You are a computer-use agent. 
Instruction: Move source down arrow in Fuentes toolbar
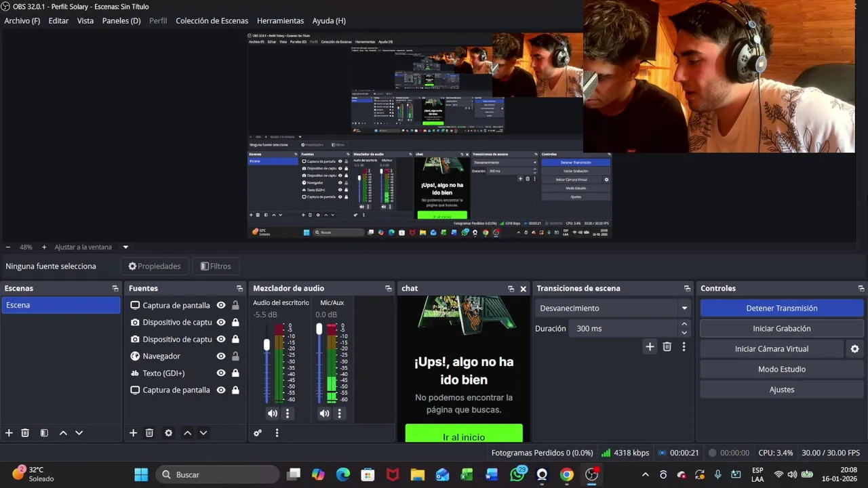(203, 433)
